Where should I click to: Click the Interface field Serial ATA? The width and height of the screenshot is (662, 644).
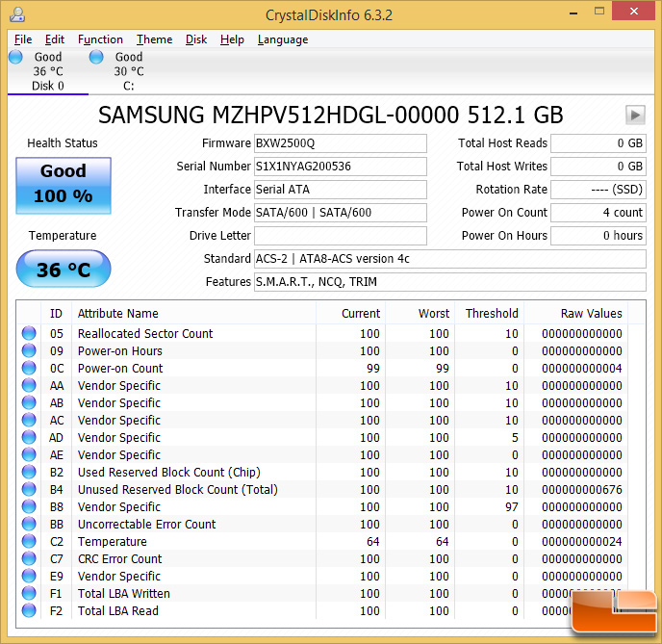341,190
